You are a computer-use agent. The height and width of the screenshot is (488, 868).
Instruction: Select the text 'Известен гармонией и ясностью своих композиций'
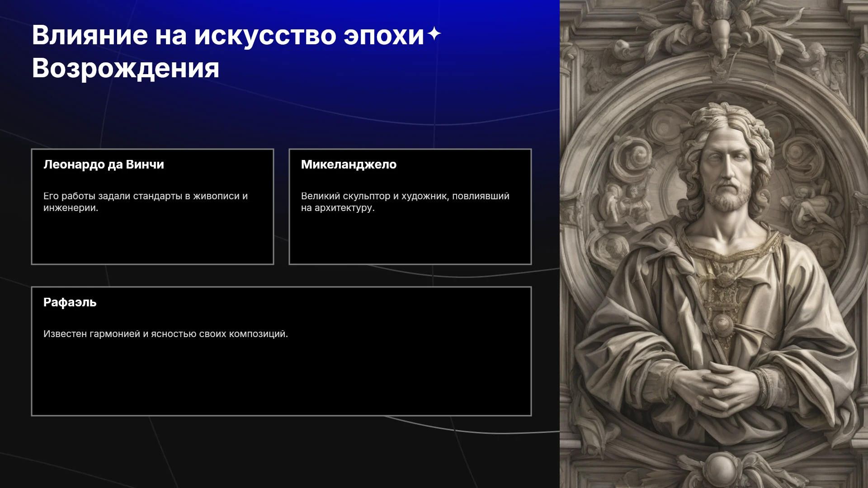[165, 334]
